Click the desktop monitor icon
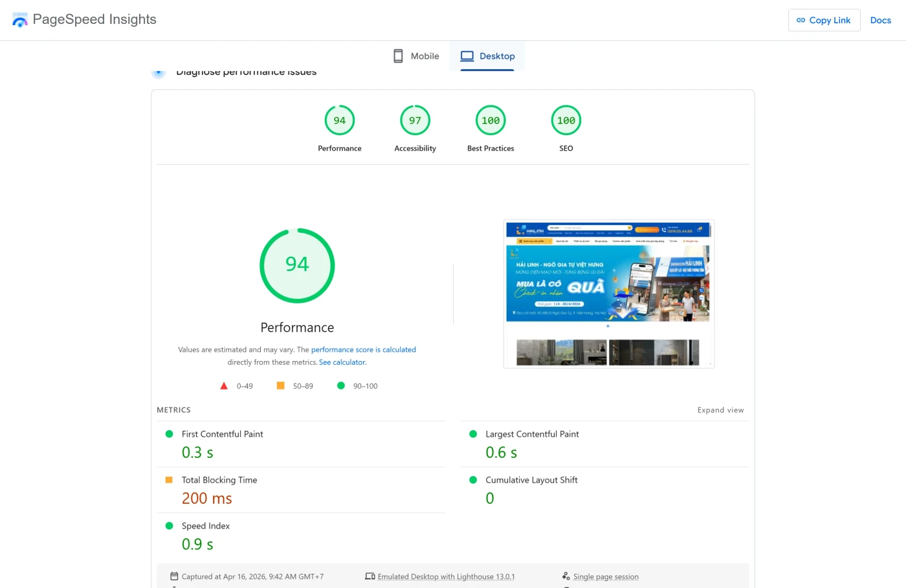Screen dimensions: 906x588 click(x=467, y=56)
